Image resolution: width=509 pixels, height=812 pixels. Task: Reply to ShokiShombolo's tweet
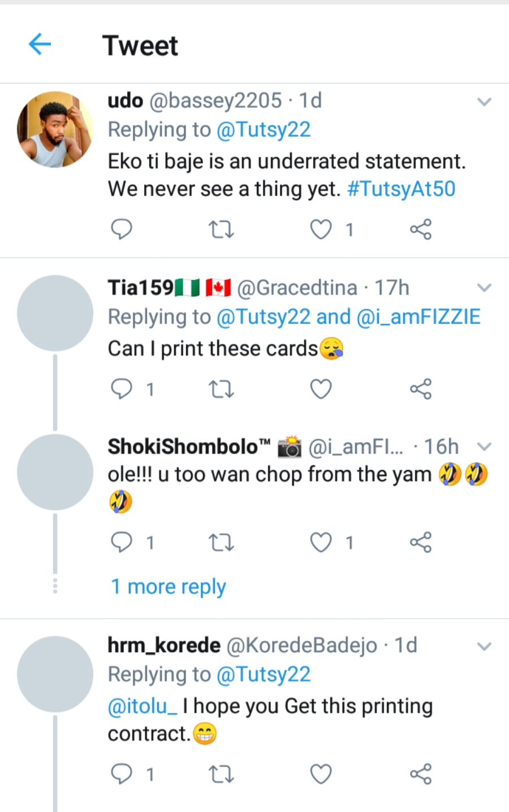(121, 542)
